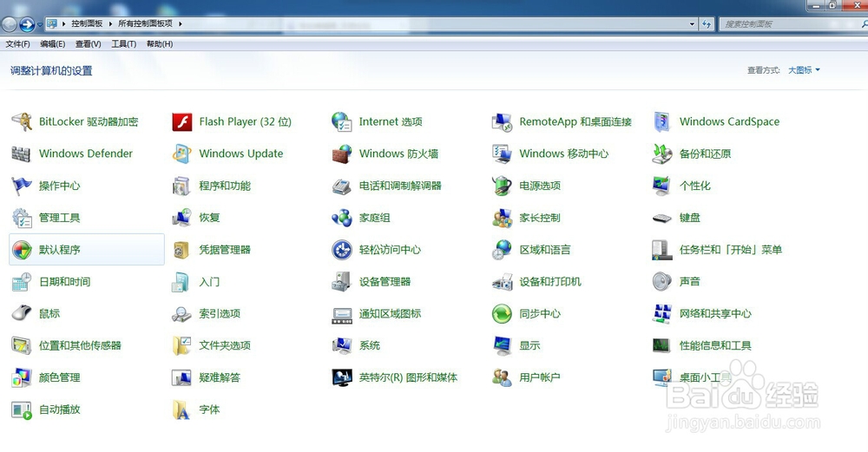
Task: Click the address bar refresh button
Action: click(707, 23)
